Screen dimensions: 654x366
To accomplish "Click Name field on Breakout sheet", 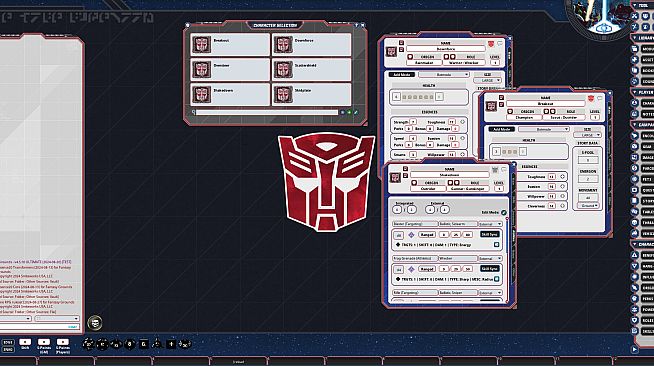I will (x=546, y=103).
